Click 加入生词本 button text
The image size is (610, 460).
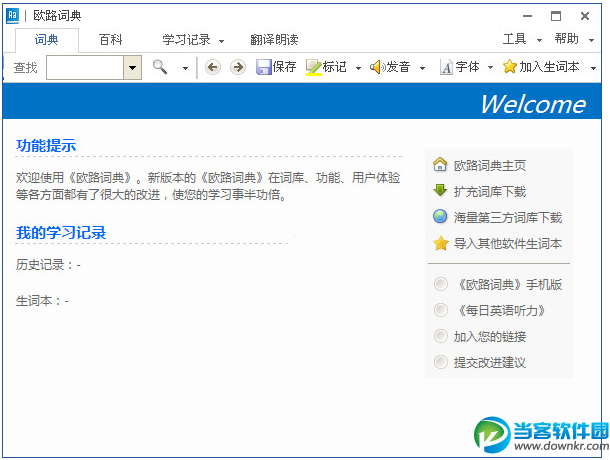pyautogui.click(x=549, y=67)
